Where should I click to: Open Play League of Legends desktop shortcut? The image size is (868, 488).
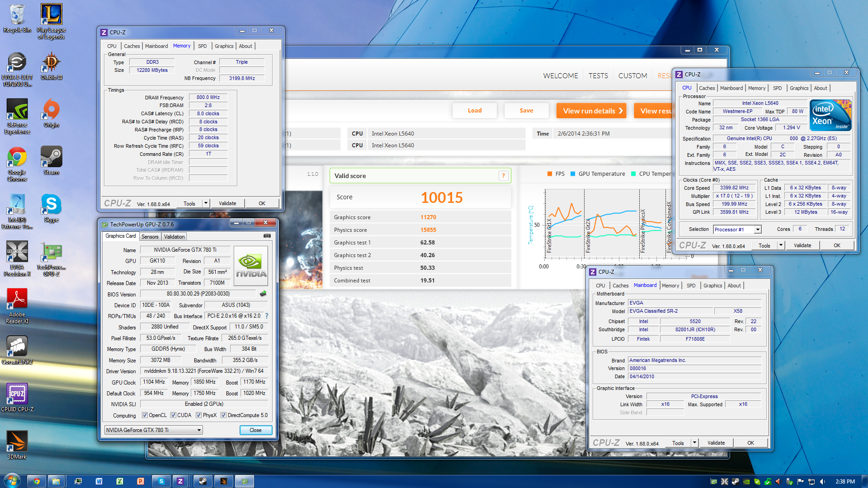(x=51, y=21)
